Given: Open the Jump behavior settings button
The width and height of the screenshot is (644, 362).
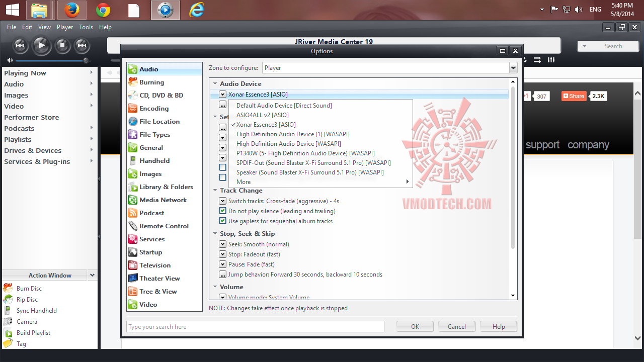Looking at the screenshot, I should [223, 274].
